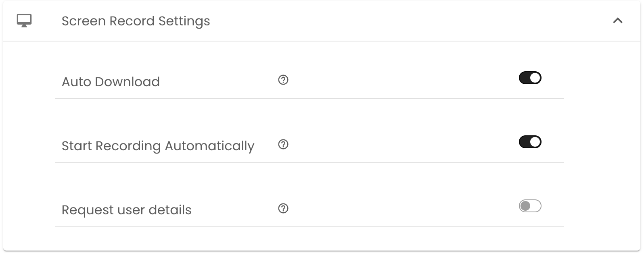Click the Request user details label
This screenshot has height=253, width=644.
click(x=126, y=210)
